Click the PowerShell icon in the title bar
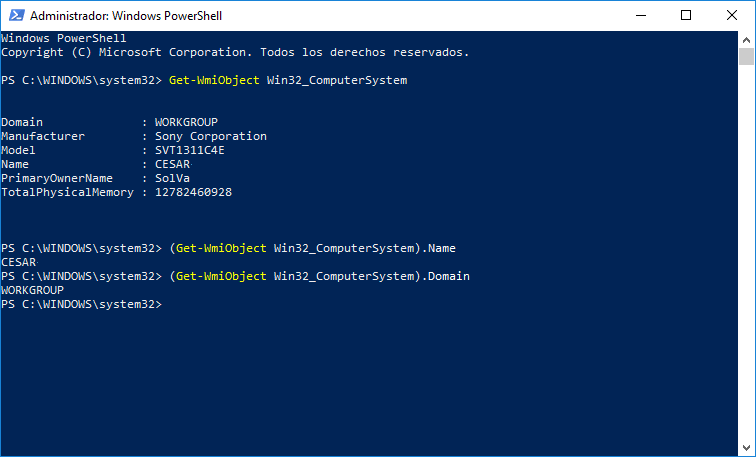 pyautogui.click(x=15, y=15)
